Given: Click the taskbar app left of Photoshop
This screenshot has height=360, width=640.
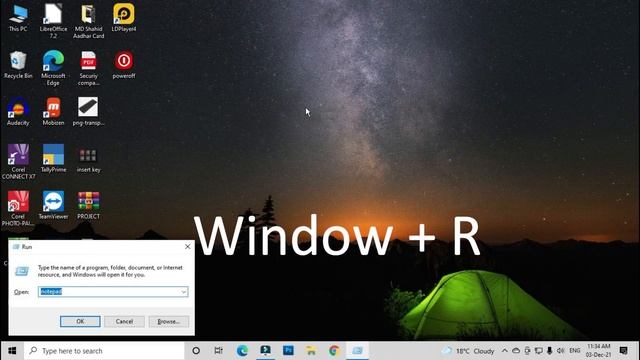Looking at the screenshot, I should (x=265, y=351).
